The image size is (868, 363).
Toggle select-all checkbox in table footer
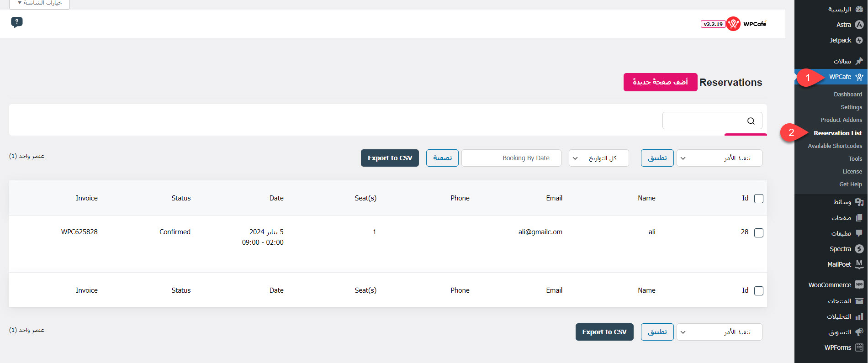(759, 291)
